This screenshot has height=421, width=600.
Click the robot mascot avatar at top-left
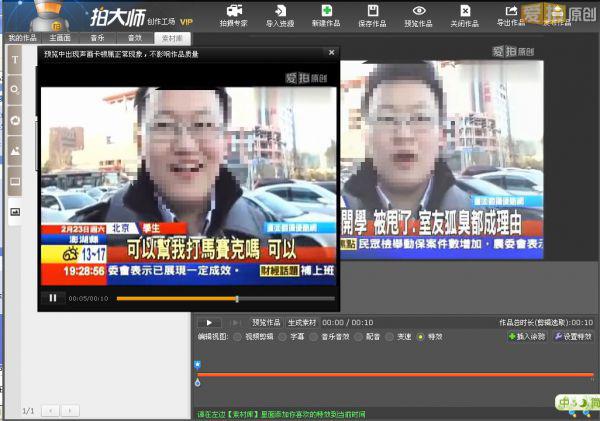pyautogui.click(x=49, y=16)
